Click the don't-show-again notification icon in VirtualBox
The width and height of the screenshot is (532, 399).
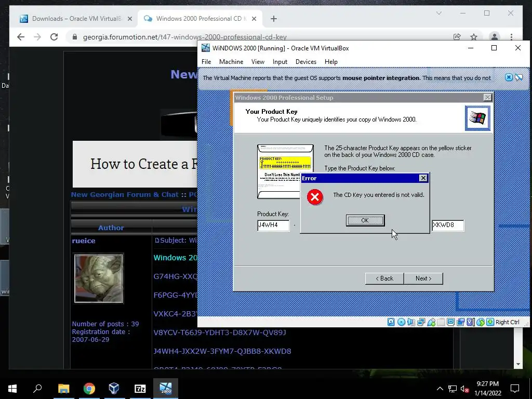519,77
